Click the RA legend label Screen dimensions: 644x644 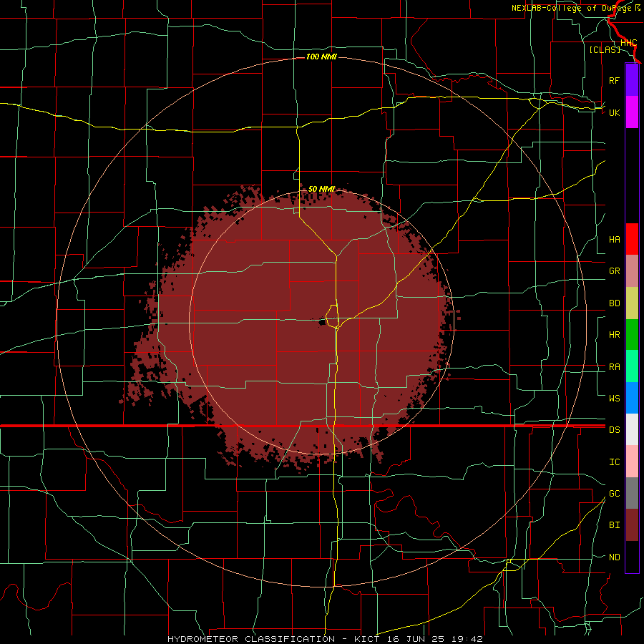tap(615, 367)
